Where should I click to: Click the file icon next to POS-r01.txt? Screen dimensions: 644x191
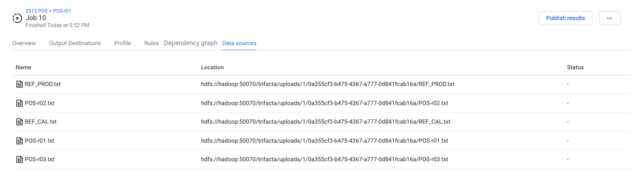click(20, 141)
